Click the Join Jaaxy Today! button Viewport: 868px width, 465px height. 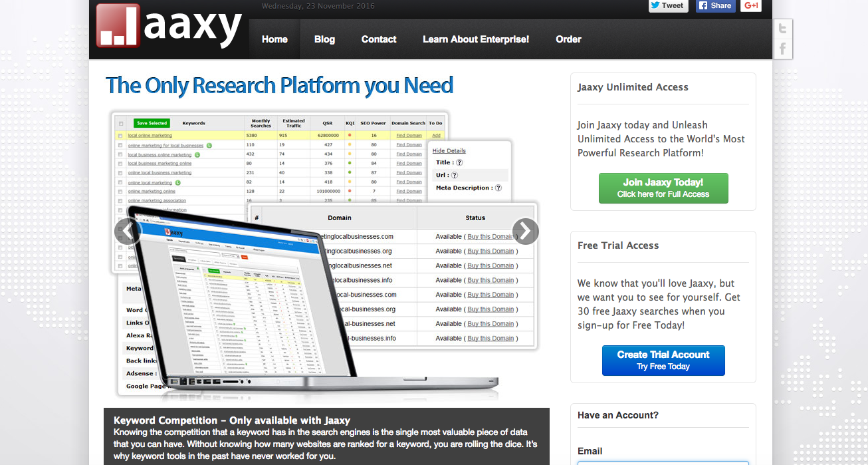coord(663,188)
